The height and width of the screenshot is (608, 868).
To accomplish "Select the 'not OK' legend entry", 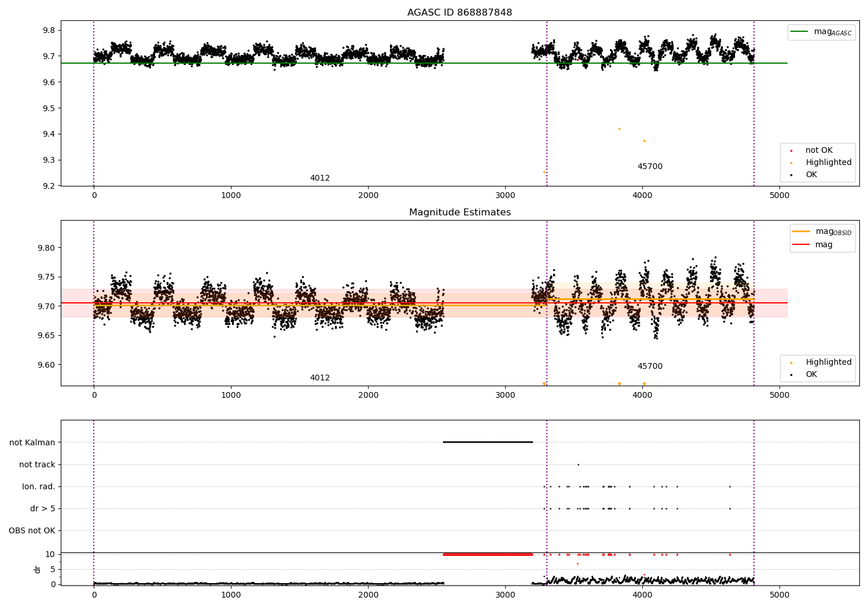I will tap(819, 151).
